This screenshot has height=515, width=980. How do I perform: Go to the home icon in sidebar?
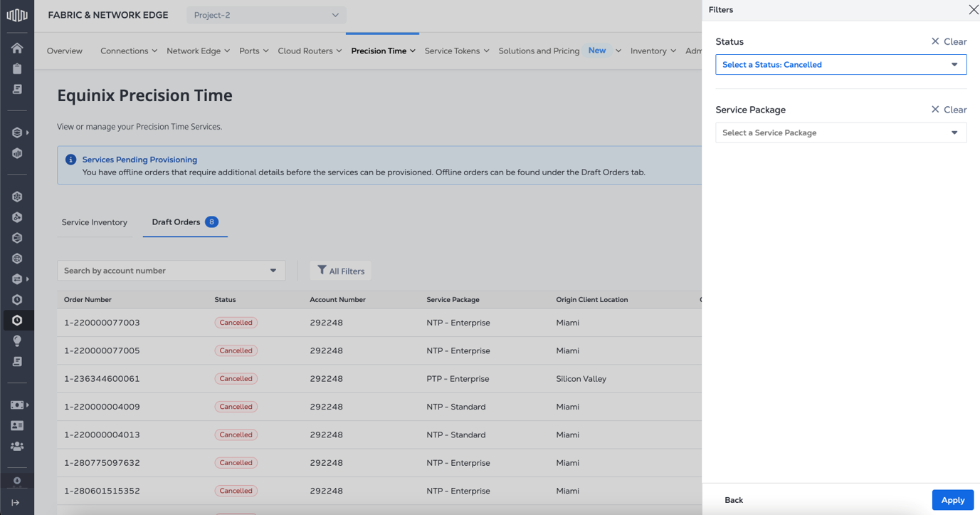(17, 48)
